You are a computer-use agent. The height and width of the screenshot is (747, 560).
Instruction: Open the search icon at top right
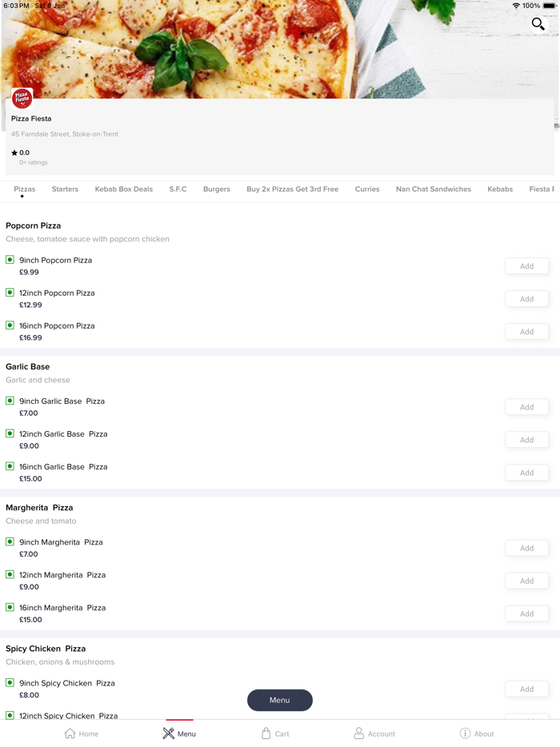tap(538, 24)
